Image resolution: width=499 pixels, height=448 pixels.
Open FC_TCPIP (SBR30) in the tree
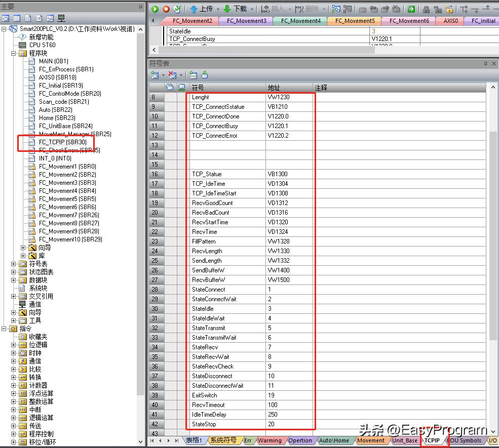click(x=62, y=142)
